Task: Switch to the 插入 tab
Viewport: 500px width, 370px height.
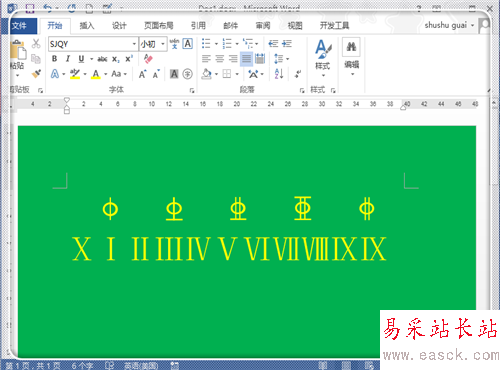Action: pyautogui.click(x=87, y=26)
